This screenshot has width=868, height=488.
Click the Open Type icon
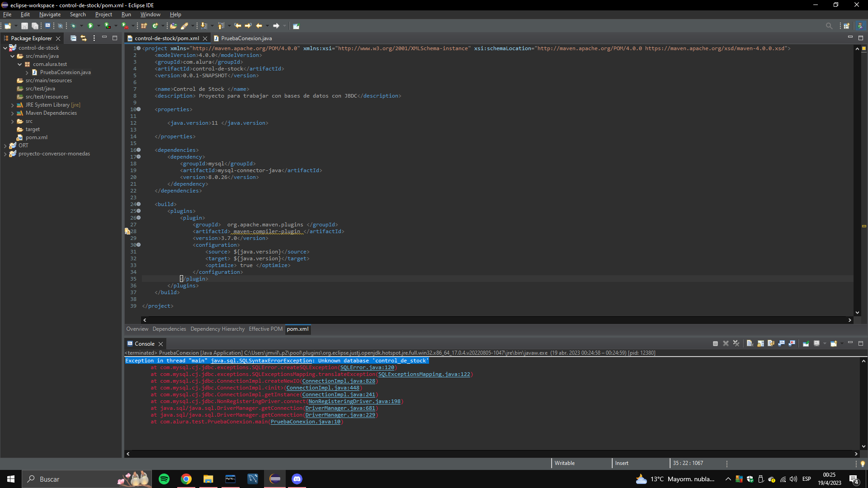tap(173, 26)
